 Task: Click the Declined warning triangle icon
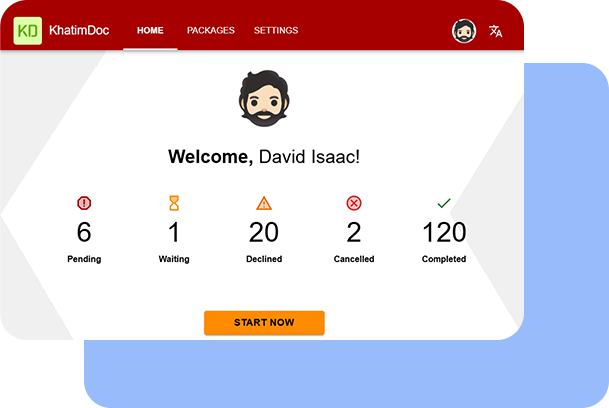click(264, 203)
